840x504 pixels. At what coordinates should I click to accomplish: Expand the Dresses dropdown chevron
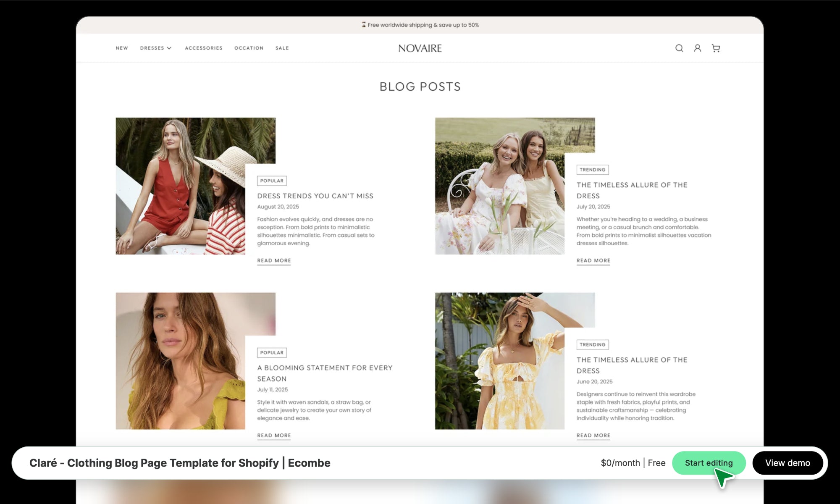tap(169, 48)
